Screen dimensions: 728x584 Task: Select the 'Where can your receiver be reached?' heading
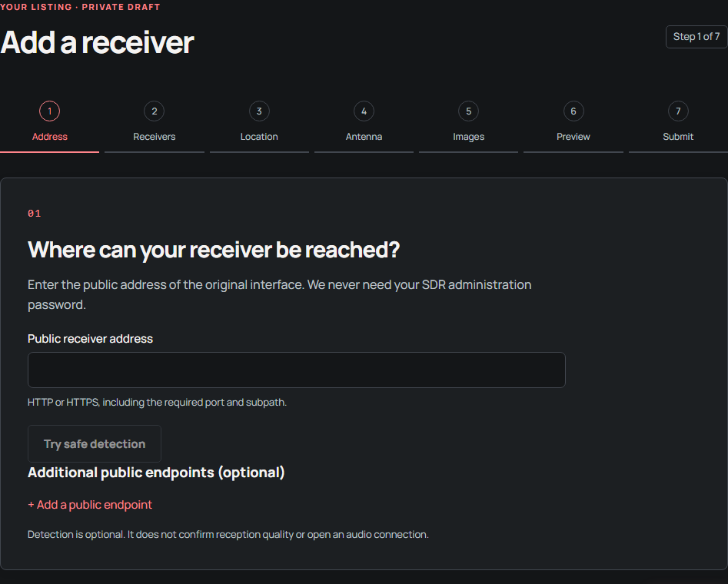pos(214,250)
